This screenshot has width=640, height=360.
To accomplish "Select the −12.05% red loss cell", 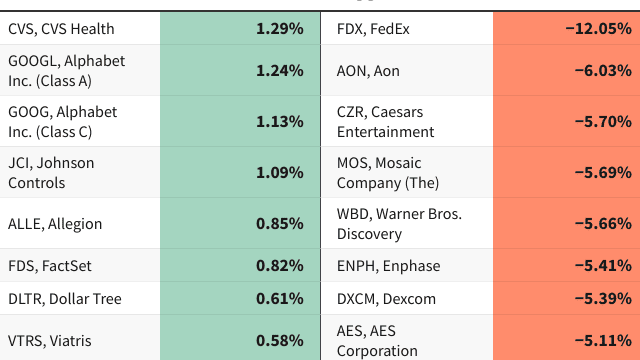I will (x=567, y=29).
